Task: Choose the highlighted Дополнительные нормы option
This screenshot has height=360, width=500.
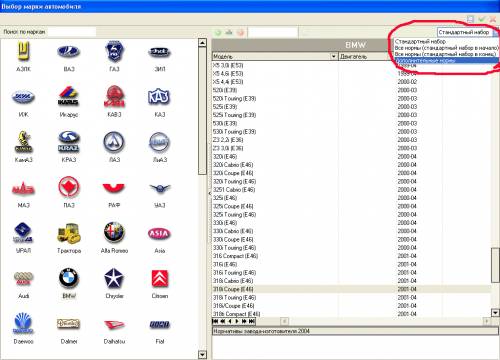Action: [446, 60]
